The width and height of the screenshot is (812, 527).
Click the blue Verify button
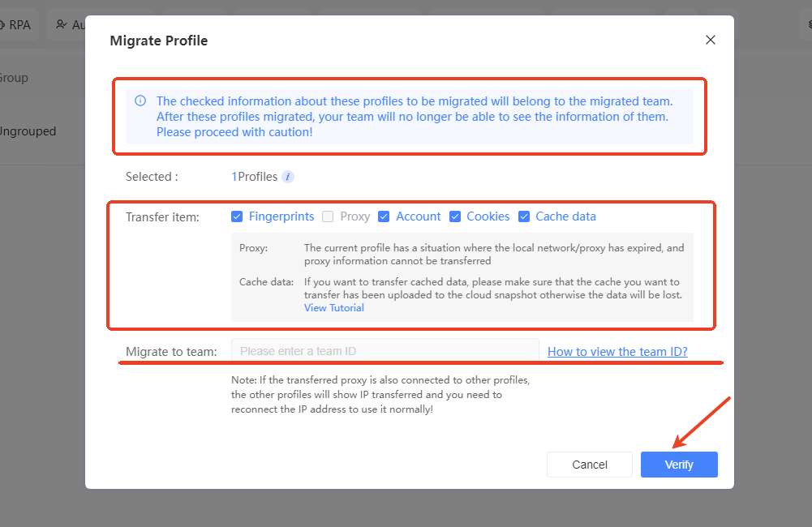point(679,465)
